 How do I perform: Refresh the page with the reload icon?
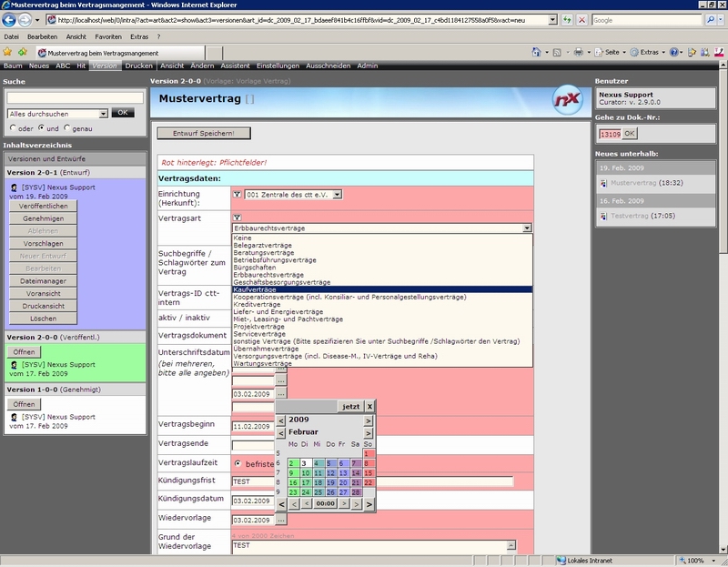567,20
